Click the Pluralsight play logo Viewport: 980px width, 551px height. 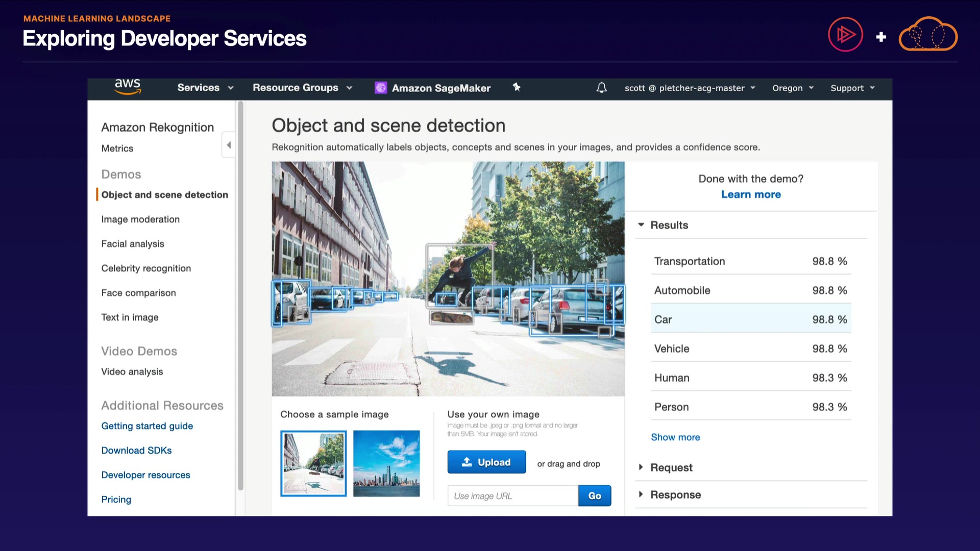(845, 35)
